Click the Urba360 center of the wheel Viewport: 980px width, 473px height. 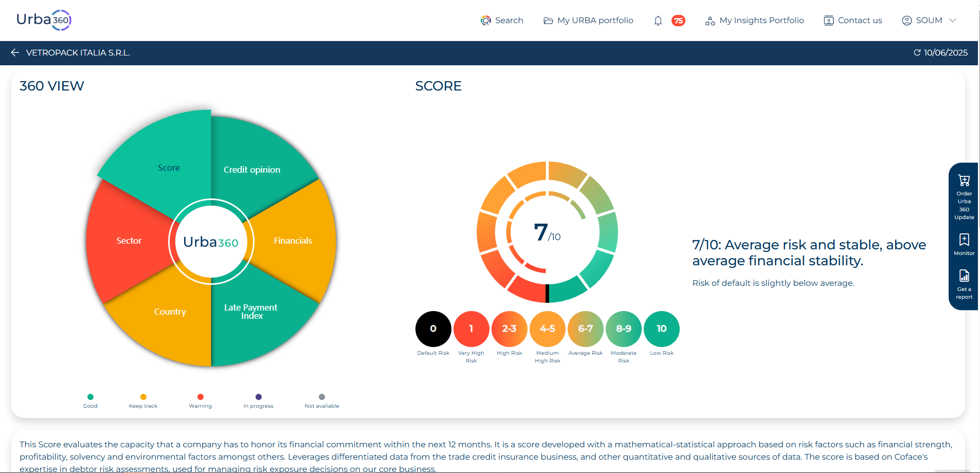coord(211,242)
